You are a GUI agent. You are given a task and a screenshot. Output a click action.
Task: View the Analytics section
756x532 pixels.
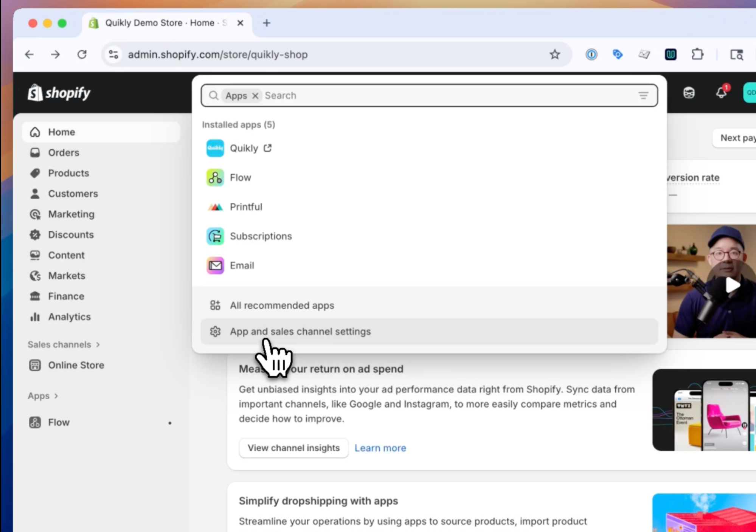coord(69,317)
